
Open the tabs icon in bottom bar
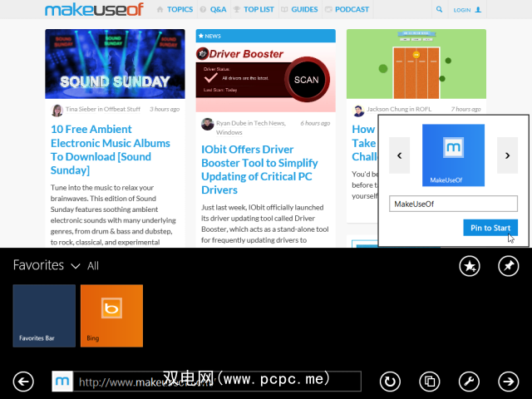pyautogui.click(x=430, y=382)
